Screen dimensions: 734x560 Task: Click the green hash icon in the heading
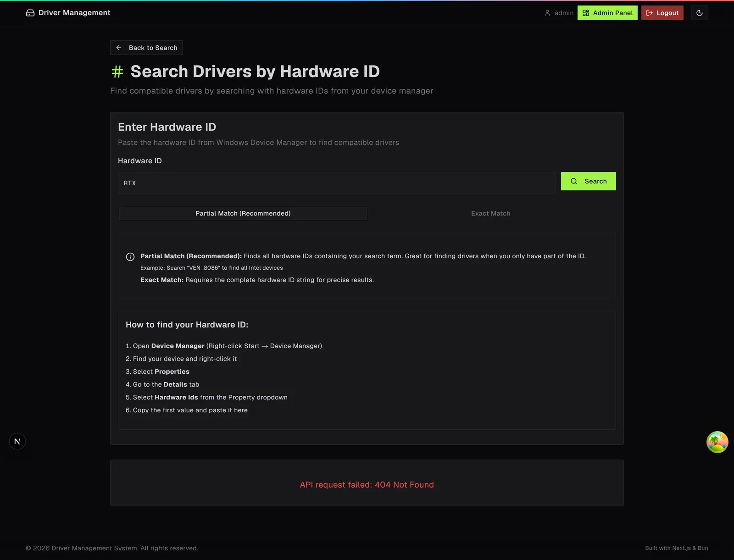tap(117, 72)
